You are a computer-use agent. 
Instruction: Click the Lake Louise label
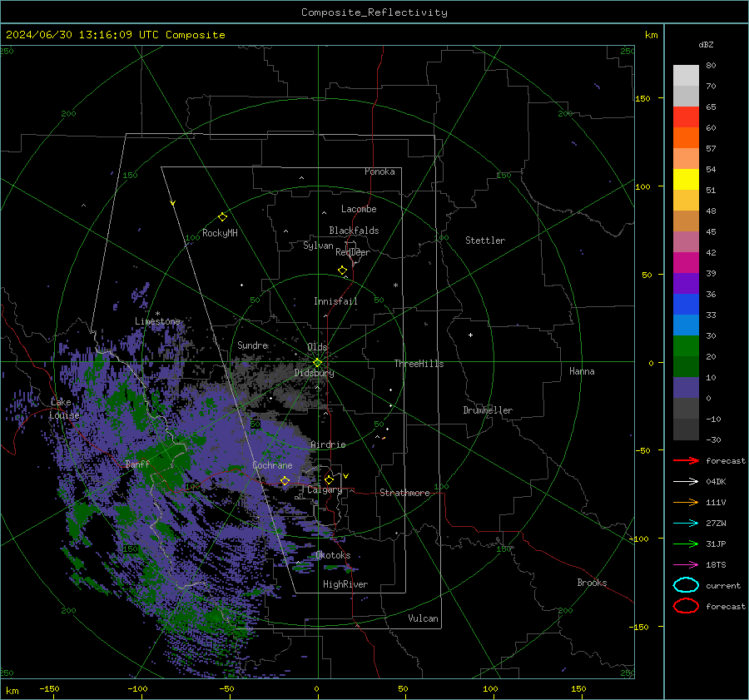click(63, 409)
